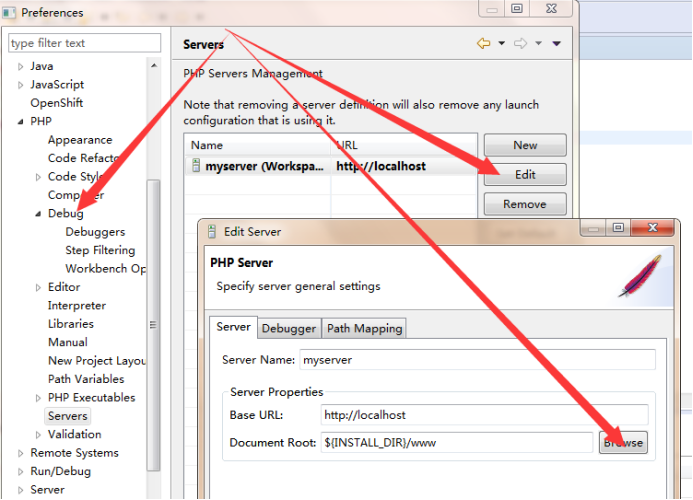Select Appearance under PHP
The height and width of the screenshot is (500, 693).
pos(80,140)
